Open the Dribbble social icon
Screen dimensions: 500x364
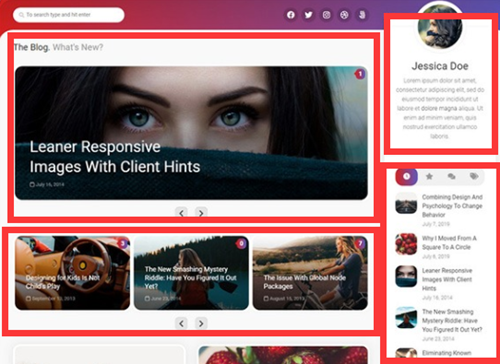click(x=344, y=15)
